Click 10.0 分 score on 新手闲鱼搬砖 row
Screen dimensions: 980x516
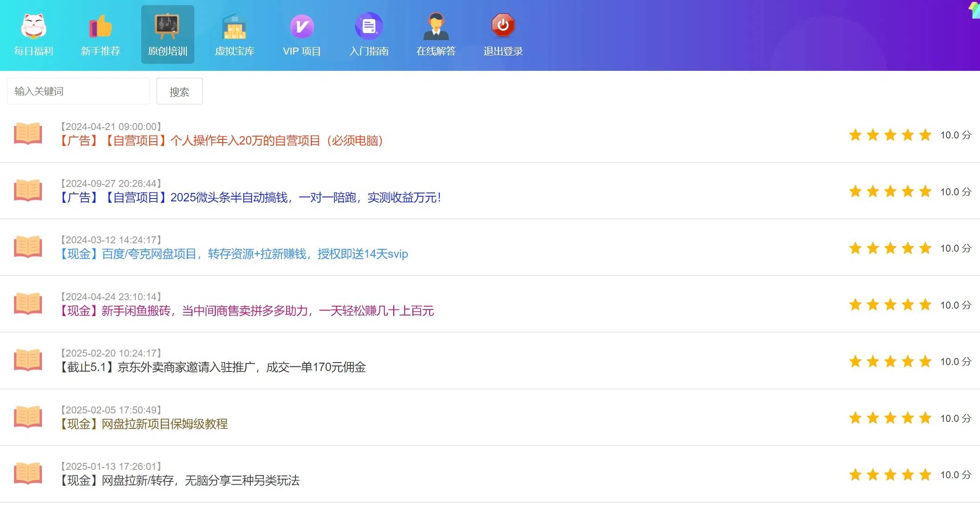pyautogui.click(x=956, y=305)
